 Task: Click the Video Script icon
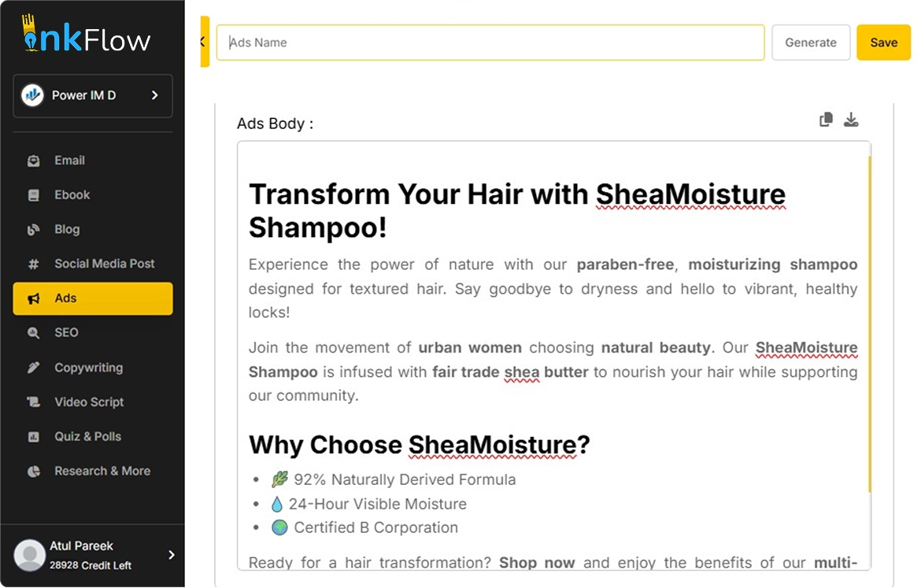(x=33, y=402)
